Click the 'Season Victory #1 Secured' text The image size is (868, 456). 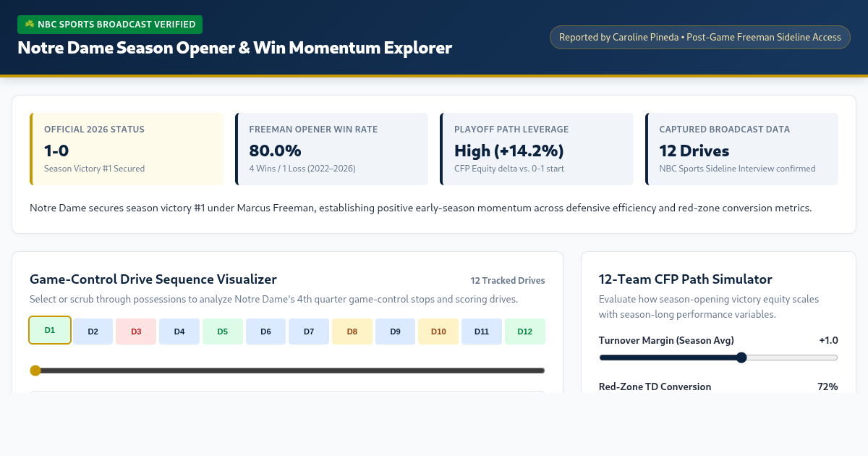(x=95, y=169)
